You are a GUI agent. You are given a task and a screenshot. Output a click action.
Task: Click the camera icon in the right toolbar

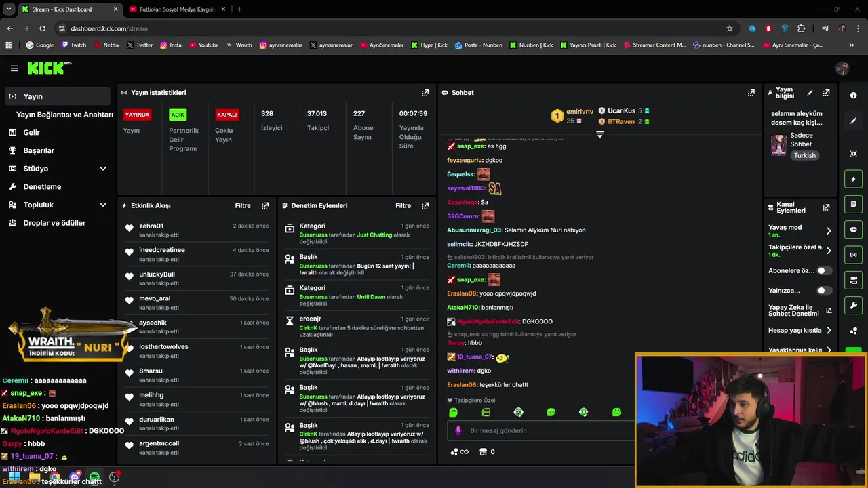(x=853, y=280)
